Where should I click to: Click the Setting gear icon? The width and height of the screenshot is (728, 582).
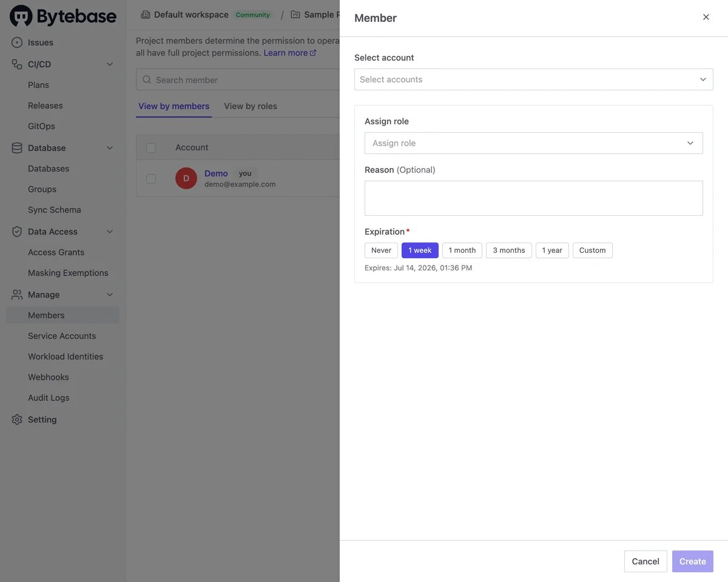[x=17, y=420]
